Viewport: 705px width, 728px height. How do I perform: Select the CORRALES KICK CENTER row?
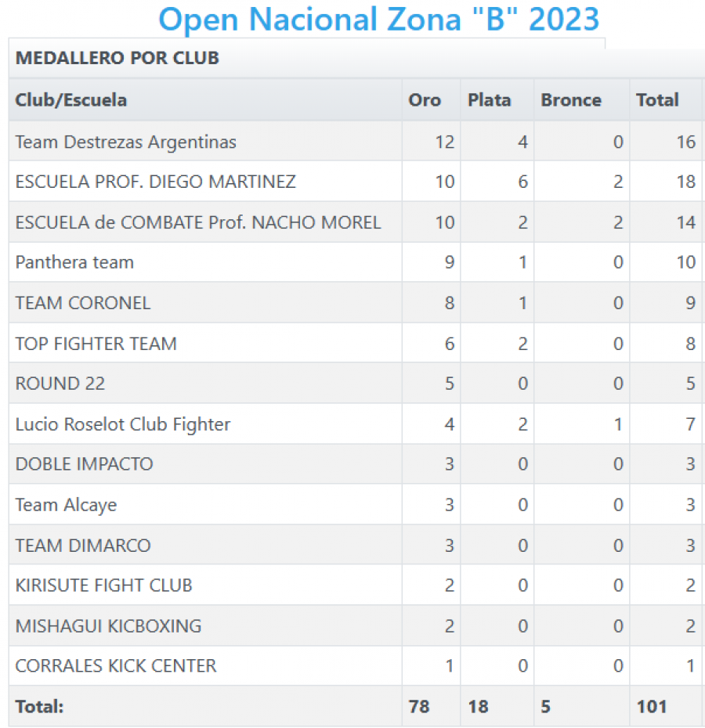click(x=356, y=666)
